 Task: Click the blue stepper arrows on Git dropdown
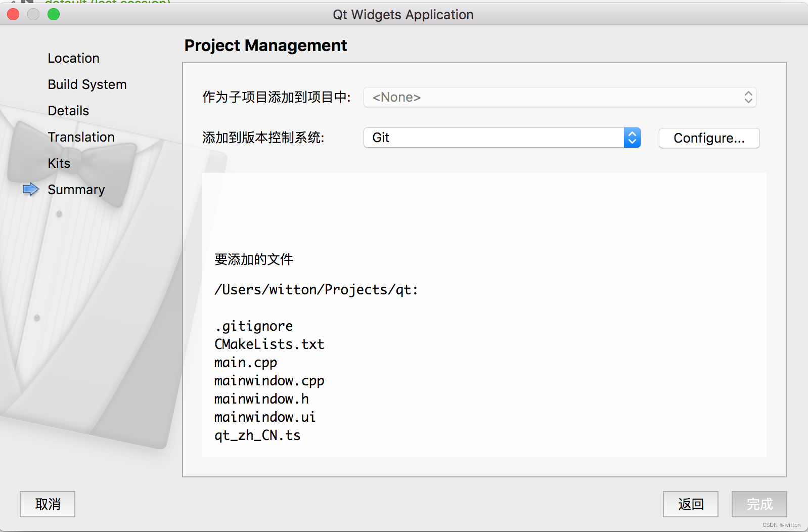pos(632,138)
